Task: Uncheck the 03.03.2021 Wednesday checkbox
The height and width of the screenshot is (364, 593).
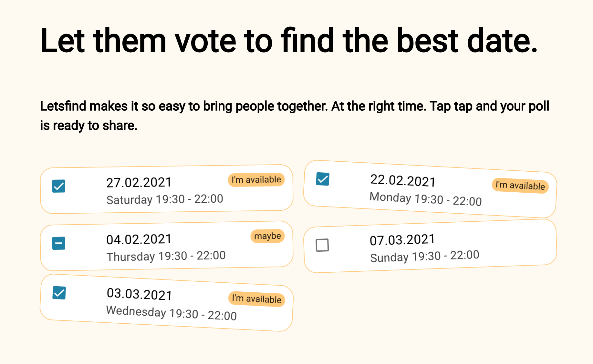Action: (x=59, y=293)
